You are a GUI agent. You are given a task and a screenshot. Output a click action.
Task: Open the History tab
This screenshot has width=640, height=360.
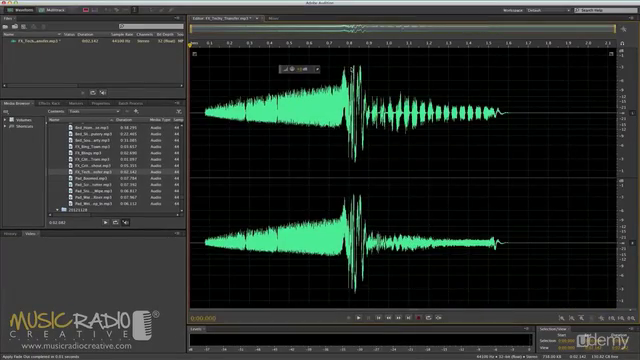[10, 234]
